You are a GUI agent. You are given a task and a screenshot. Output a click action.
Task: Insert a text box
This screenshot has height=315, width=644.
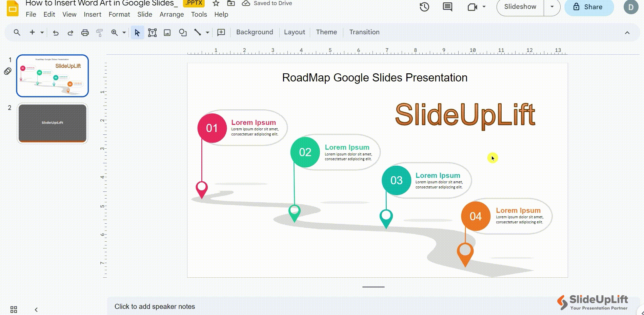point(152,32)
